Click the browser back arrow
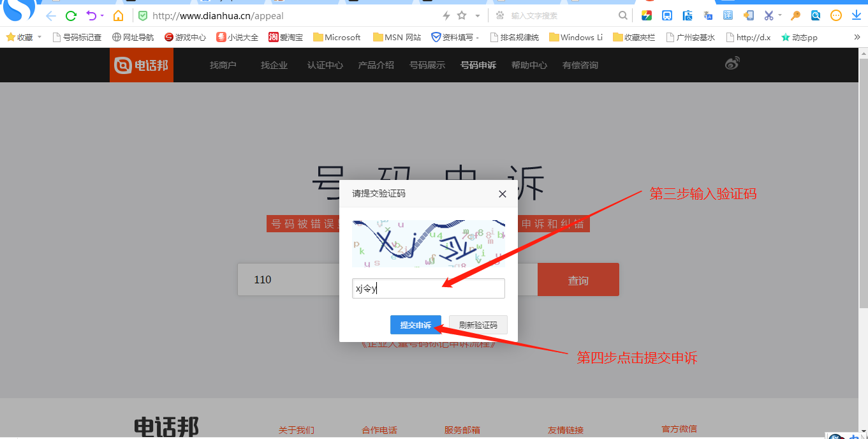This screenshot has height=439, width=868. pyautogui.click(x=51, y=16)
